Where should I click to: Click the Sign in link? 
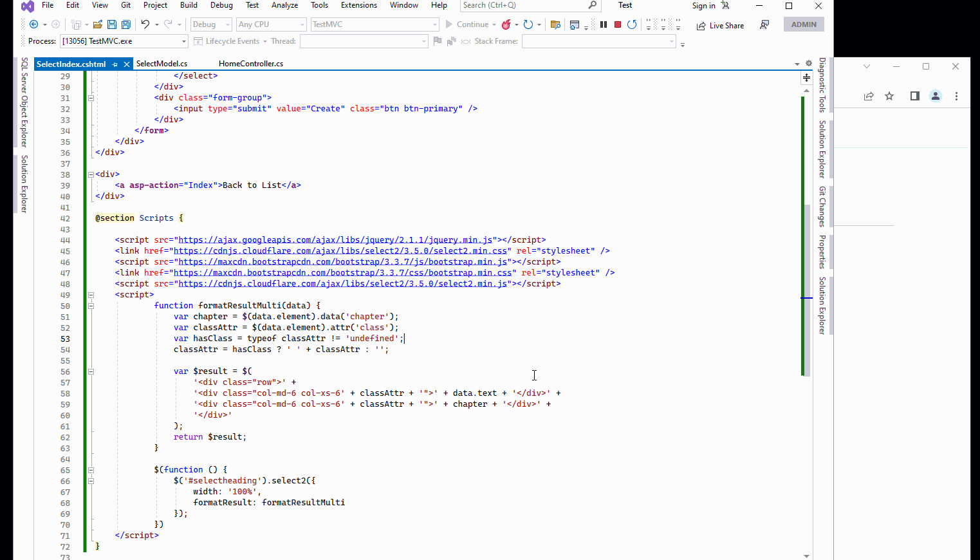click(703, 6)
